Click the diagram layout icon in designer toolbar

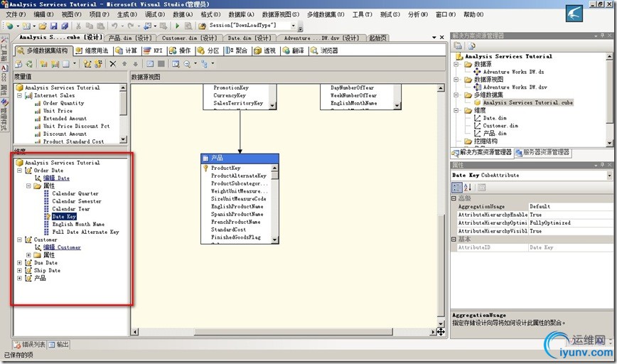(204, 64)
